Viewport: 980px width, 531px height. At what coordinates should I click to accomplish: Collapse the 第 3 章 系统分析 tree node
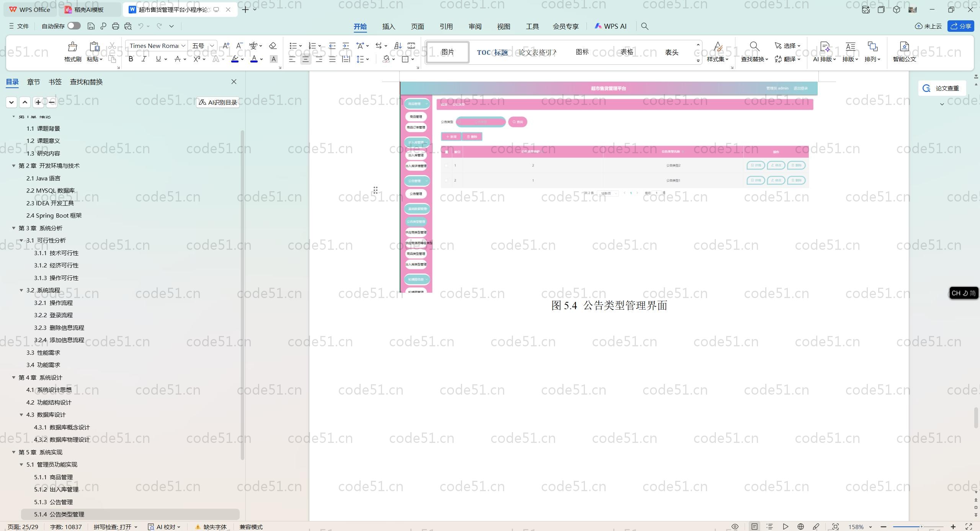(x=14, y=228)
